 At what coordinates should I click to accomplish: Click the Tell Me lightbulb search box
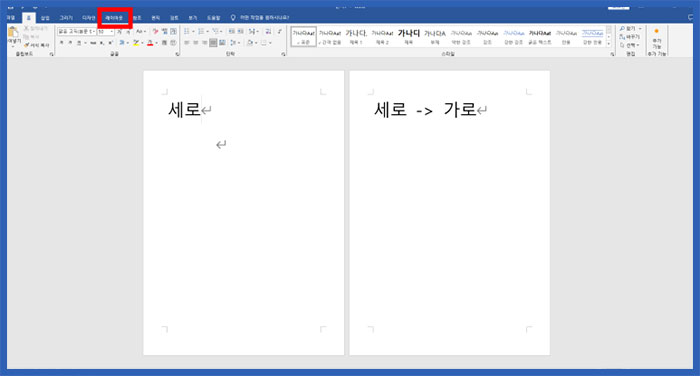coord(260,17)
